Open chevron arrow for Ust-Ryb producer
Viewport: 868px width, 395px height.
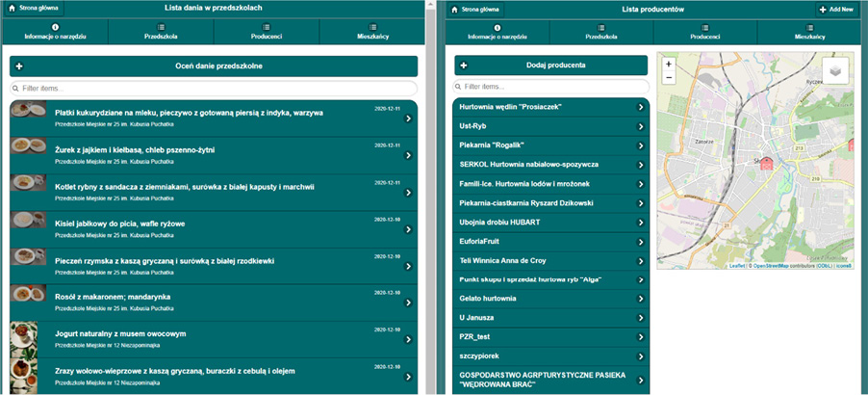pyautogui.click(x=641, y=126)
